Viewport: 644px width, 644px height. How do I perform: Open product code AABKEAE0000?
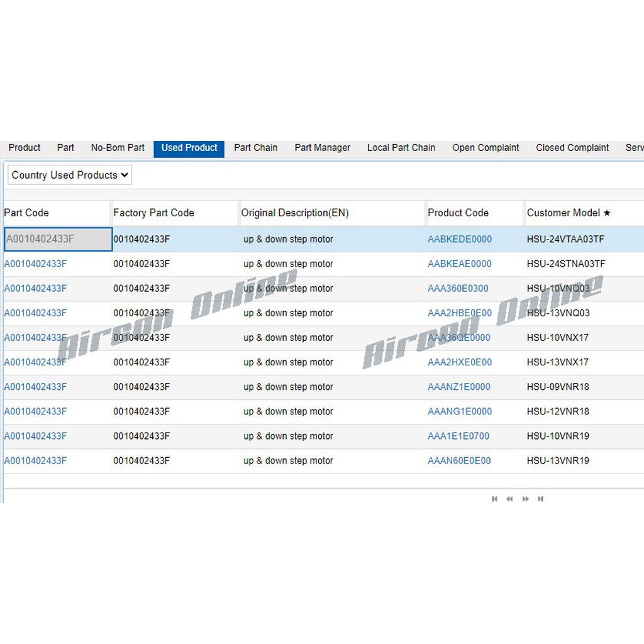[x=460, y=264]
